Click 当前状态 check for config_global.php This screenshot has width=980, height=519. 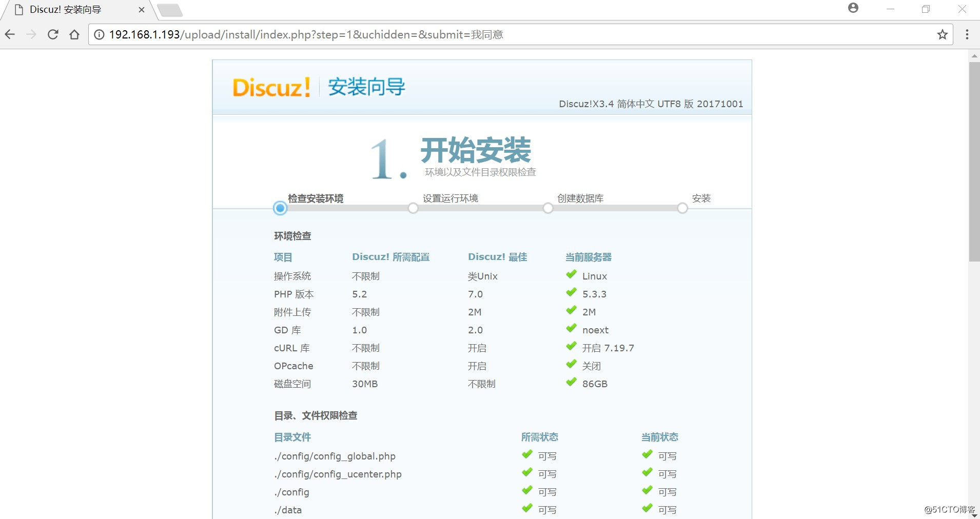[647, 454]
